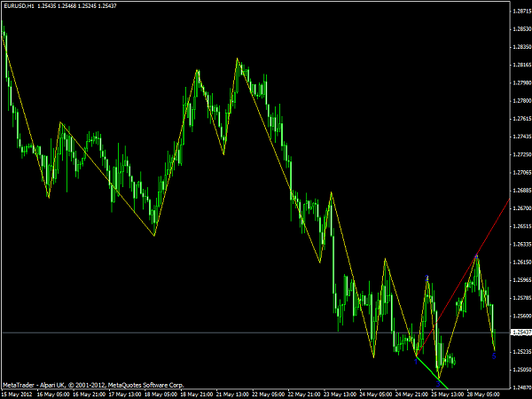Click price level 1.26700 on axis

[522, 208]
